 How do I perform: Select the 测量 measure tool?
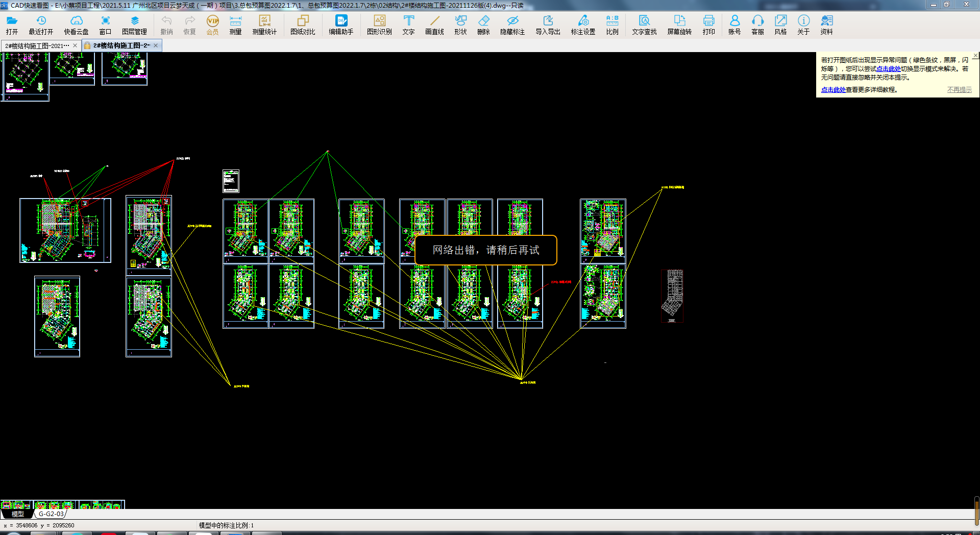pos(235,25)
